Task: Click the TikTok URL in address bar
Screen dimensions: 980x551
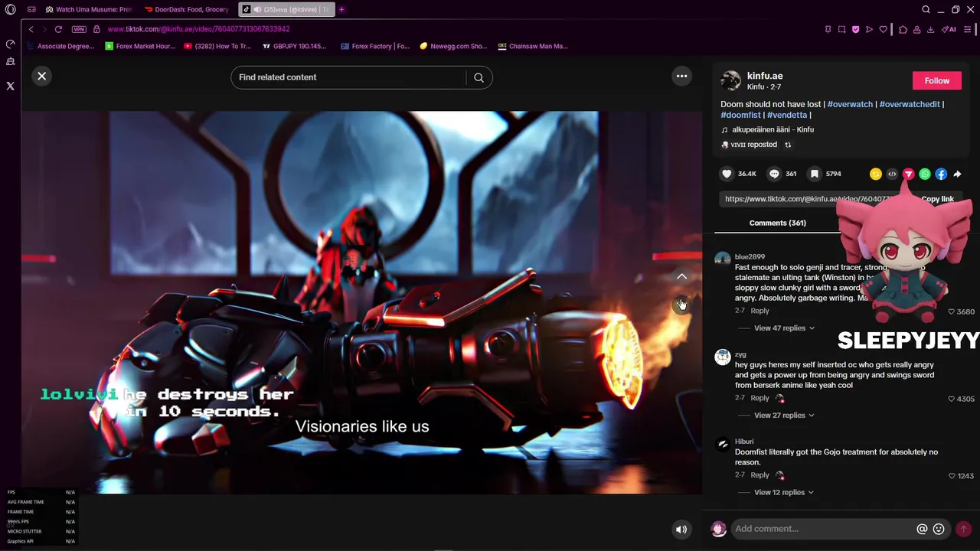Action: pos(198,29)
